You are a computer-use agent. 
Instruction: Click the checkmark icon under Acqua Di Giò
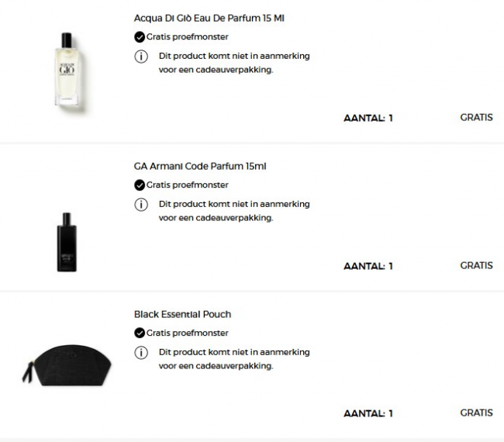coord(140,36)
